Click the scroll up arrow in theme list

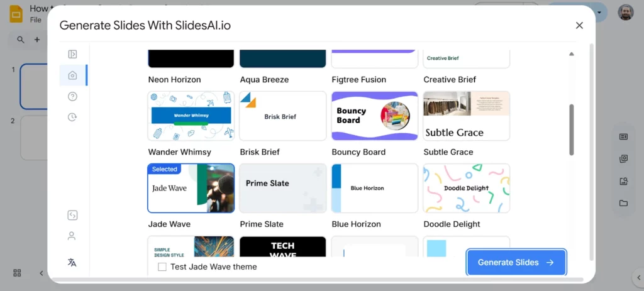pos(572,54)
